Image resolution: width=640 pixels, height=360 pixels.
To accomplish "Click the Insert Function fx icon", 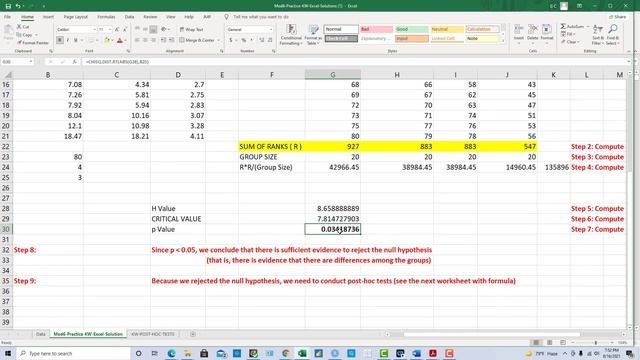I will click(x=74, y=62).
